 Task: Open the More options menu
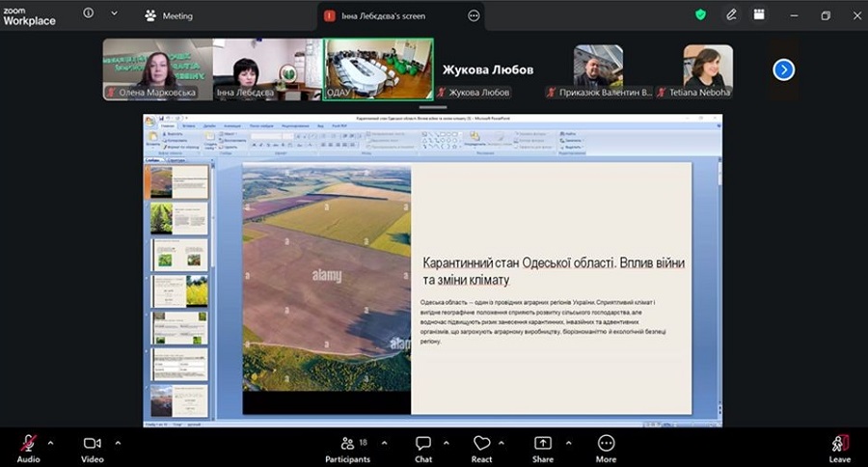[x=607, y=448]
